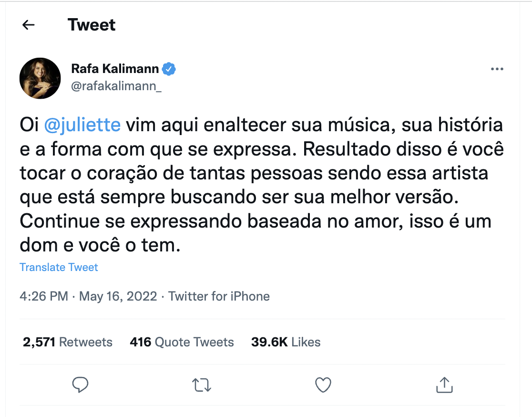Image resolution: width=532 pixels, height=417 pixels.
Task: Click the Twitter for iPhone source label
Action: pos(219,296)
